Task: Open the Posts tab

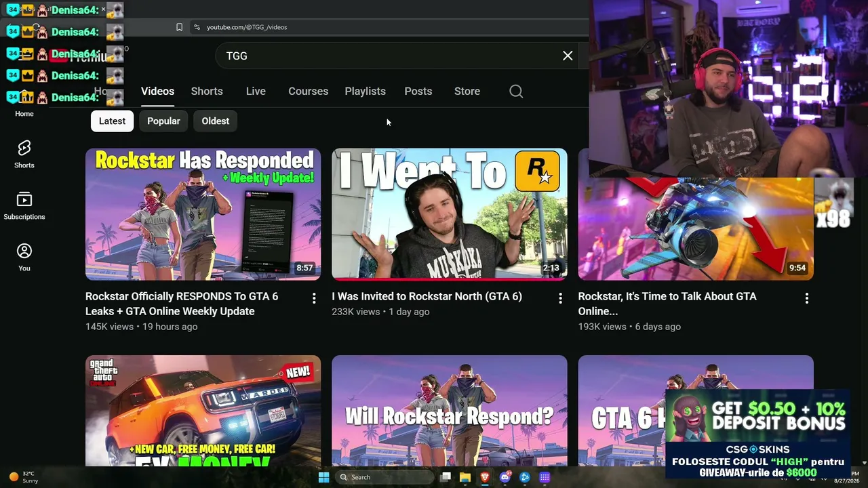Action: click(418, 91)
